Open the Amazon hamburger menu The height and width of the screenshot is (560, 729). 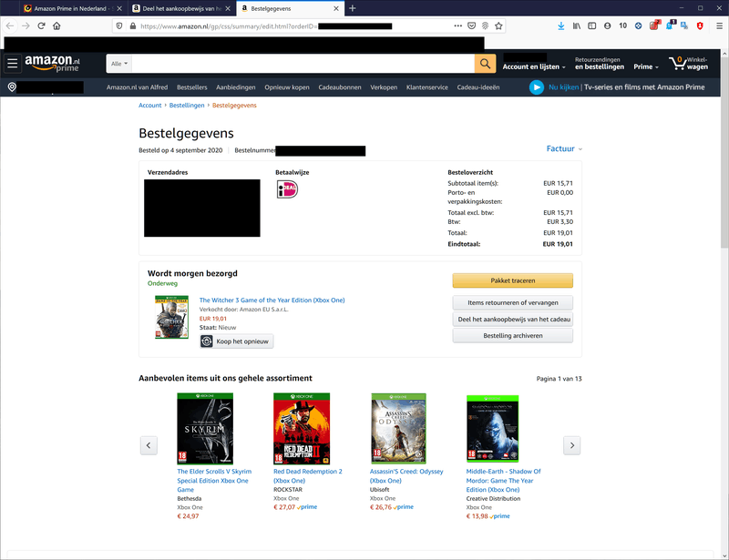coord(13,63)
